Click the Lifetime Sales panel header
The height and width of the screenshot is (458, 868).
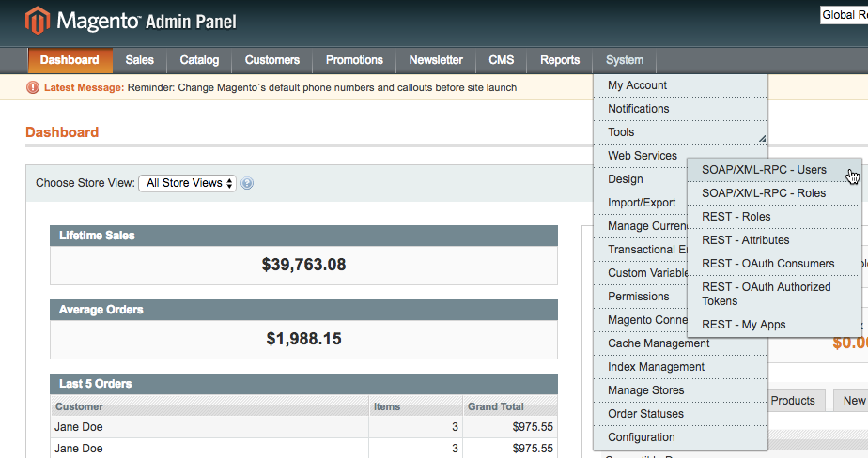(304, 236)
